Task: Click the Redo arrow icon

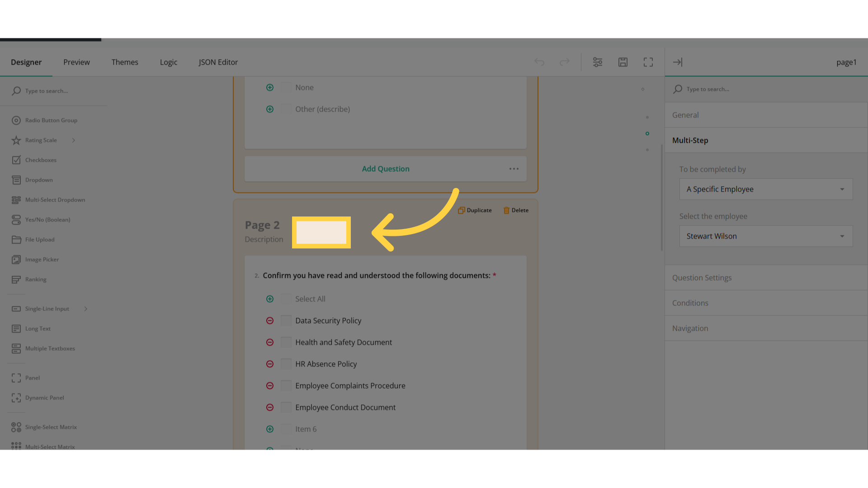Action: (x=565, y=62)
